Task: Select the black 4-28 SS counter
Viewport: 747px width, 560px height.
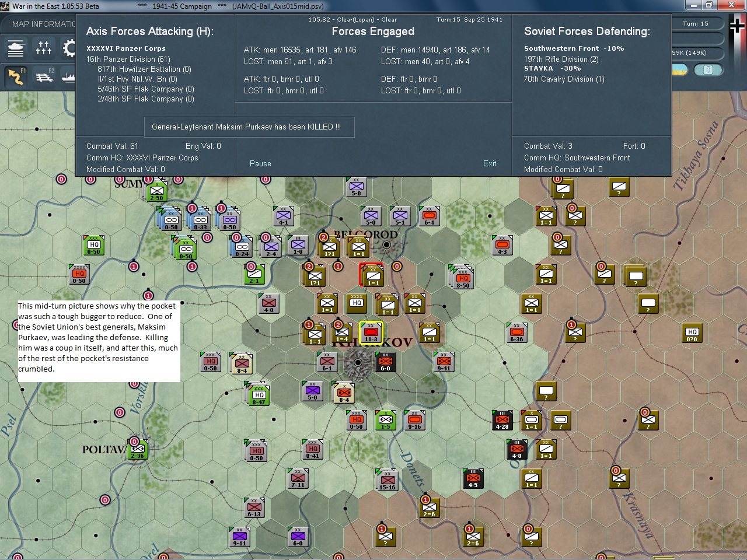Action: click(x=502, y=420)
